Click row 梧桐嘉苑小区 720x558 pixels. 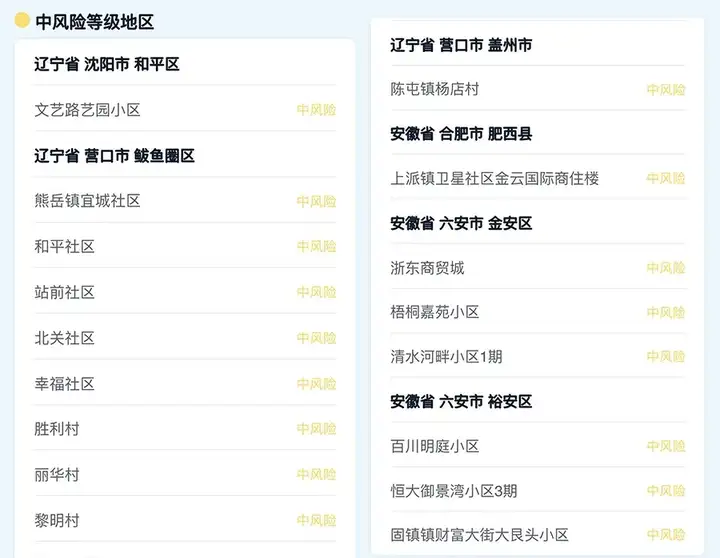(538, 312)
